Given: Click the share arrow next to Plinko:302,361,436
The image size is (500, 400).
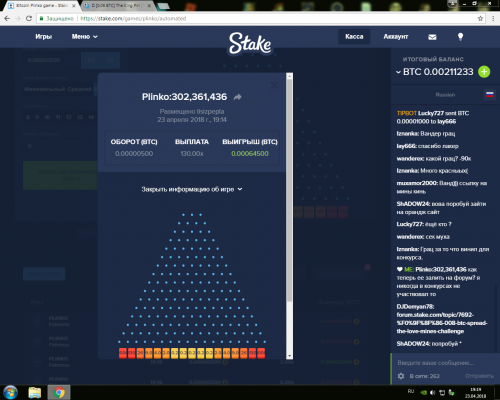Looking at the screenshot, I should 237,97.
